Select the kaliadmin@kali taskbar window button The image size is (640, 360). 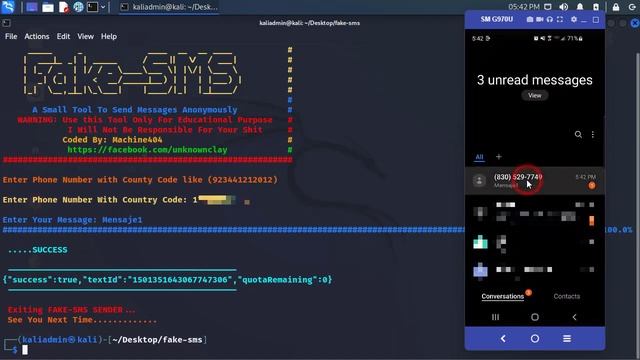tap(169, 7)
